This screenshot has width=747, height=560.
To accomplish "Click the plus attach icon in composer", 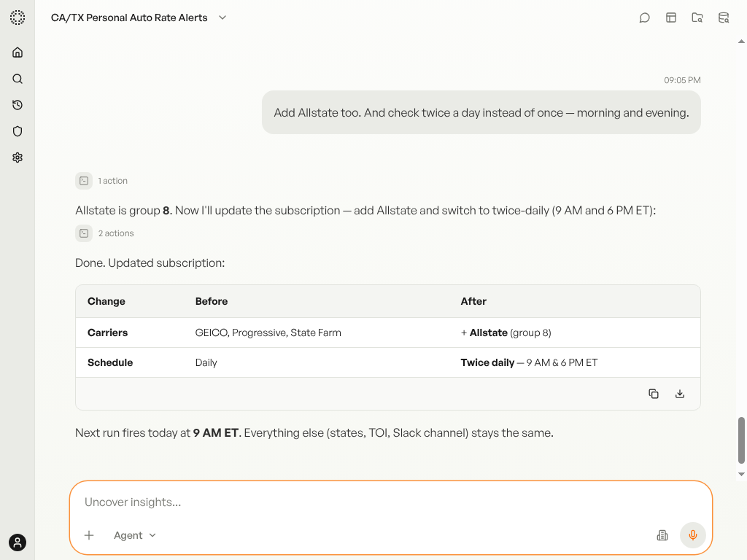I will point(89,535).
